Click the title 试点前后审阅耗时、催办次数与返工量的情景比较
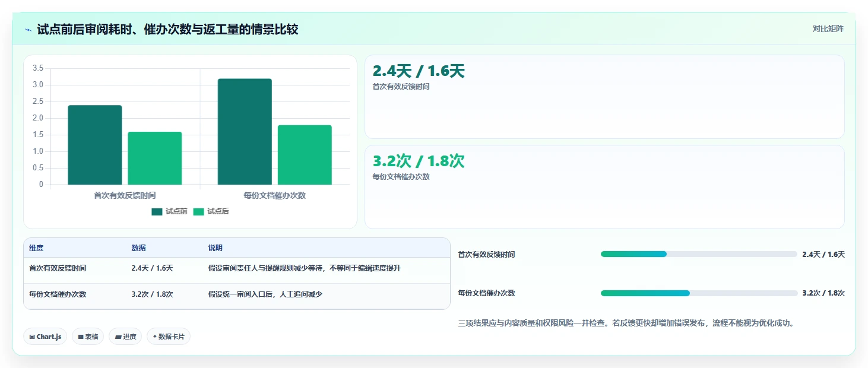 click(x=167, y=30)
